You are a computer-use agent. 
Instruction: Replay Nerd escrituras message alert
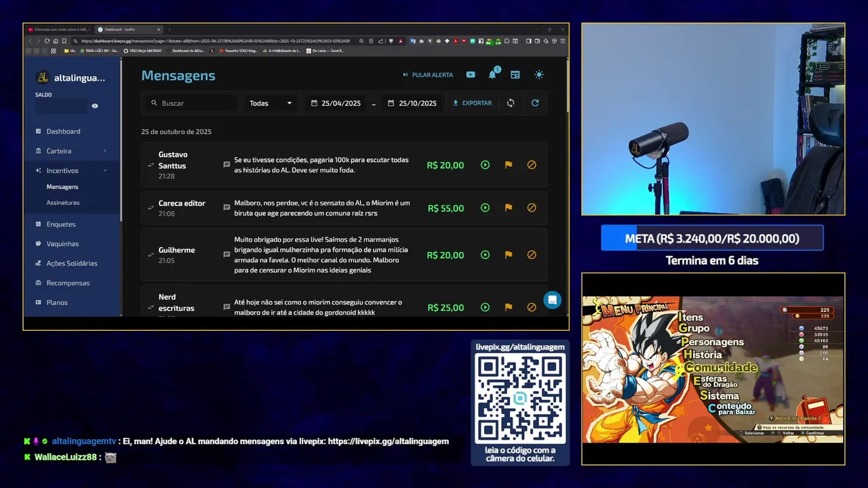click(x=485, y=307)
